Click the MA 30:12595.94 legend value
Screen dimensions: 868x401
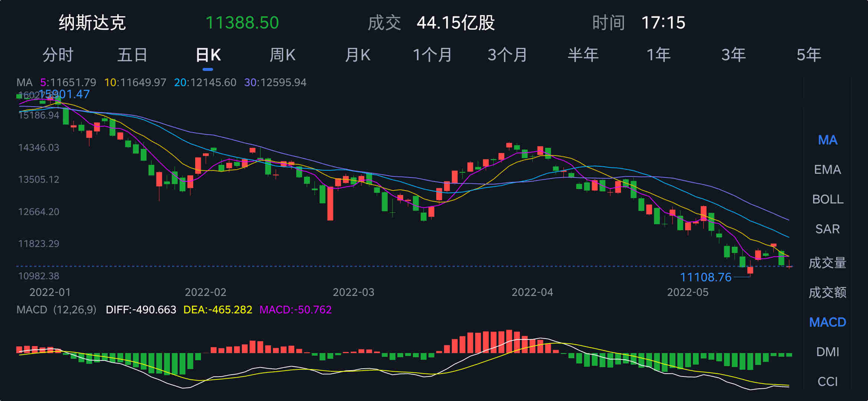pos(275,82)
